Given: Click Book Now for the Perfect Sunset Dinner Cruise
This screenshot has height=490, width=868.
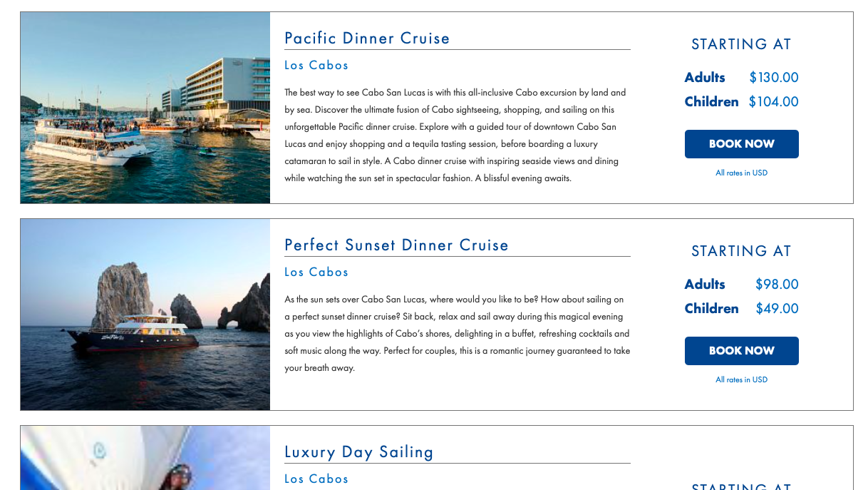Looking at the screenshot, I should (741, 350).
